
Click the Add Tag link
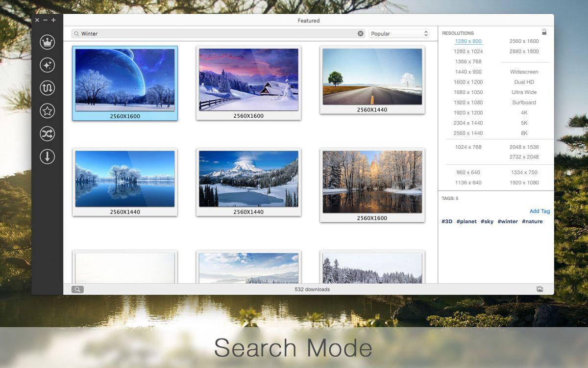click(539, 211)
